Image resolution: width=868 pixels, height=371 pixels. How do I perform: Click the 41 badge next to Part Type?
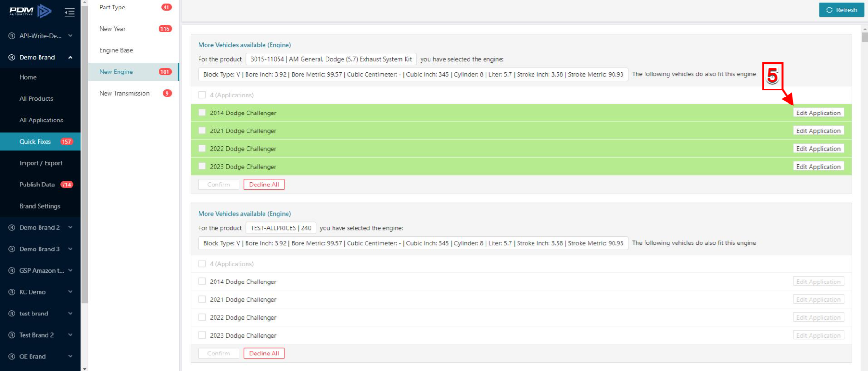click(x=167, y=7)
